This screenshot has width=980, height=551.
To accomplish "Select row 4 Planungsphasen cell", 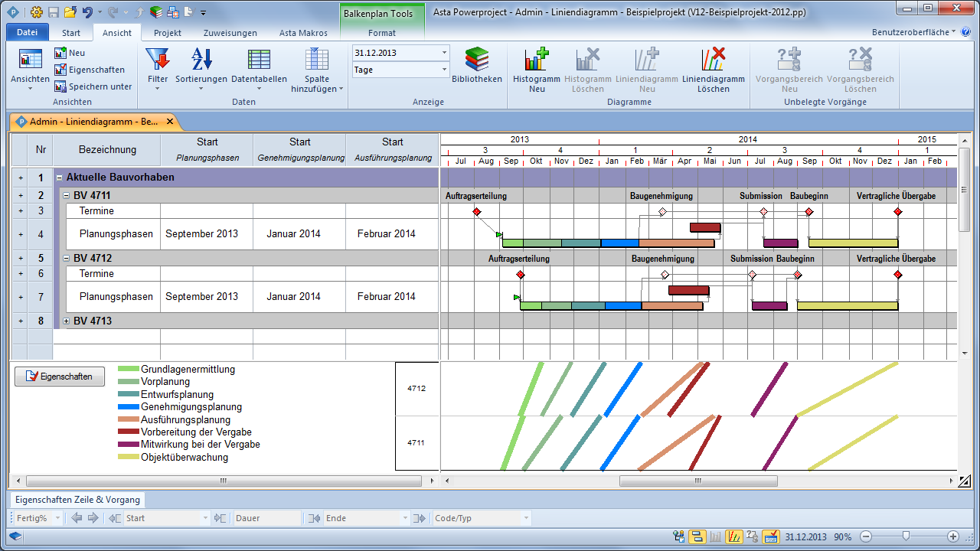I will [x=107, y=234].
